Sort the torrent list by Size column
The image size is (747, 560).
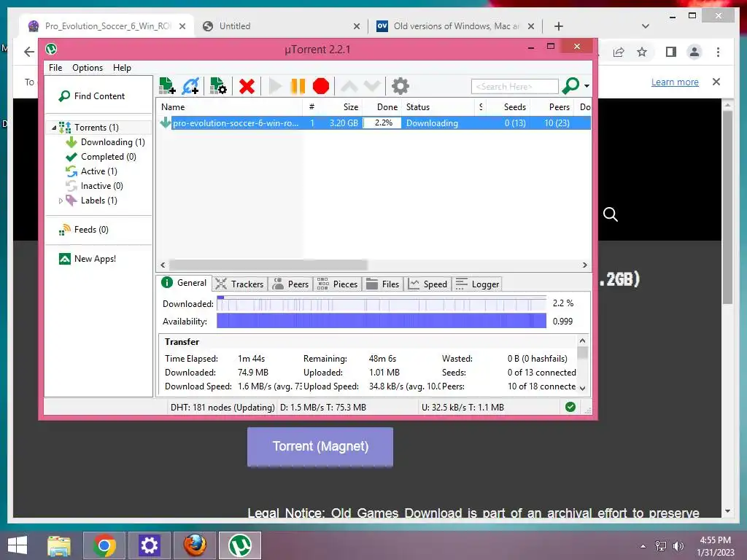[350, 107]
